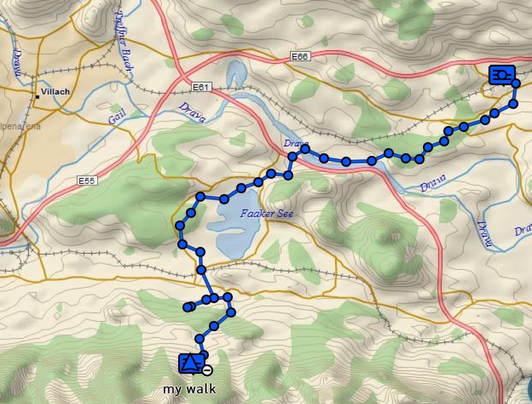
Task: Click the white minus badge on the tent marker
Action: click(207, 370)
